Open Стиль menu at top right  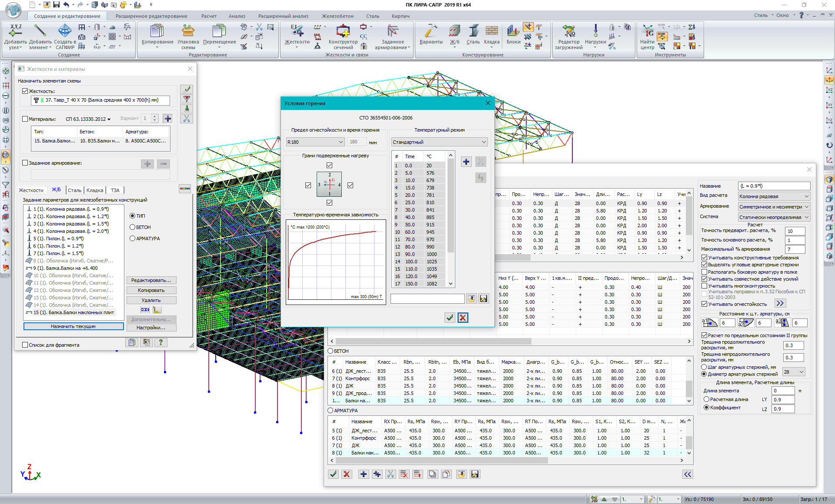pyautogui.click(x=764, y=15)
